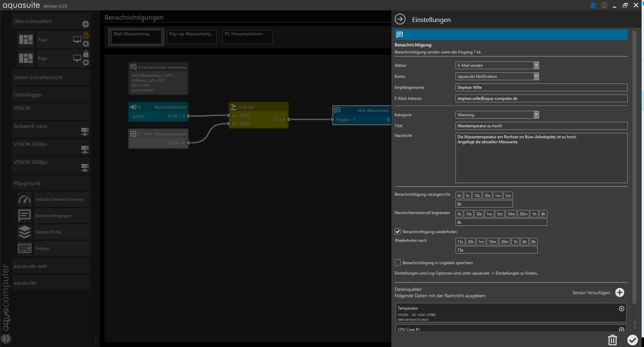The image size is (644, 347).
Task: Open Benachrichtigungen chat icon in sidebar
Action: pyautogui.click(x=24, y=215)
